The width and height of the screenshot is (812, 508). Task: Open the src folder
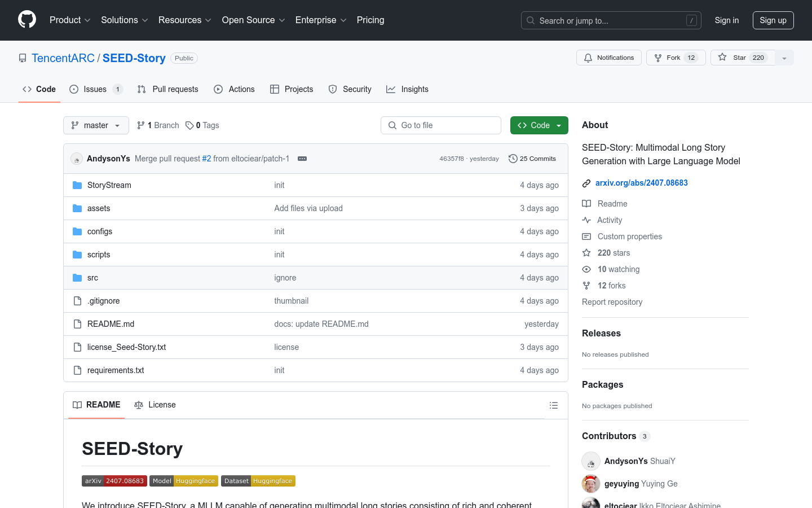point(92,278)
